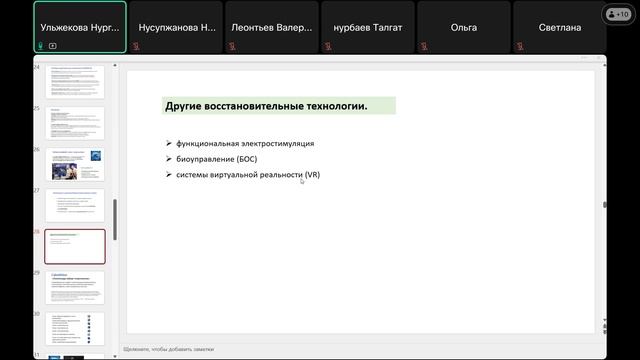Click bullet 'системы виртуальной реальности (VR)'
Screen dimensions: 640x360
pos(248,175)
